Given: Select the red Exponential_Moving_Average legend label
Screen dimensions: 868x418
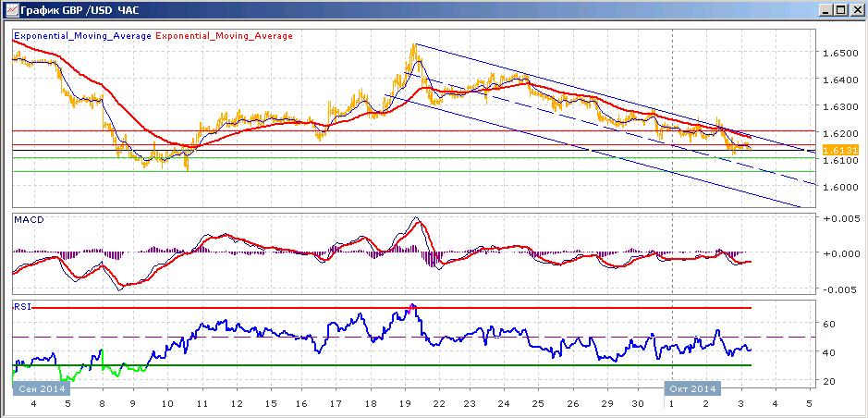Looking at the screenshot, I should pos(225,35).
